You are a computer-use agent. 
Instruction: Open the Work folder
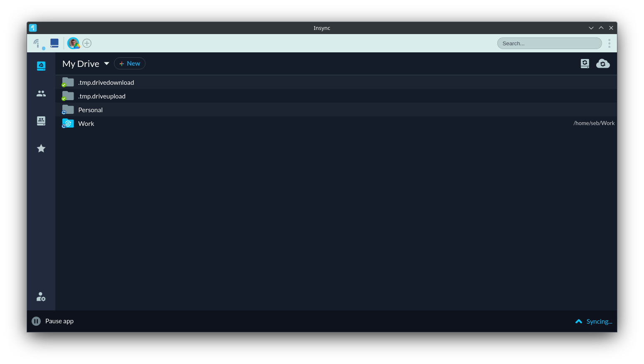[x=86, y=123]
